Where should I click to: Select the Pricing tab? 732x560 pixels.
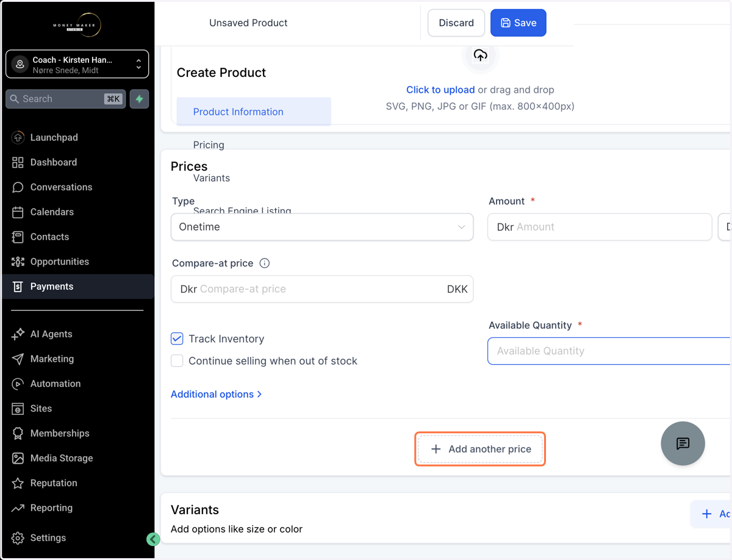point(209,145)
